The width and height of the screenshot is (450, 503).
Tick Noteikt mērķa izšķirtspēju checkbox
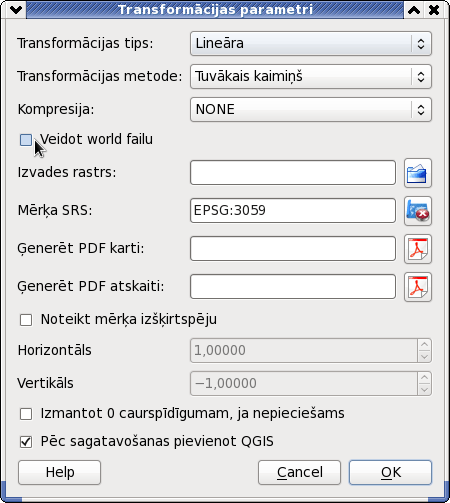tap(26, 320)
